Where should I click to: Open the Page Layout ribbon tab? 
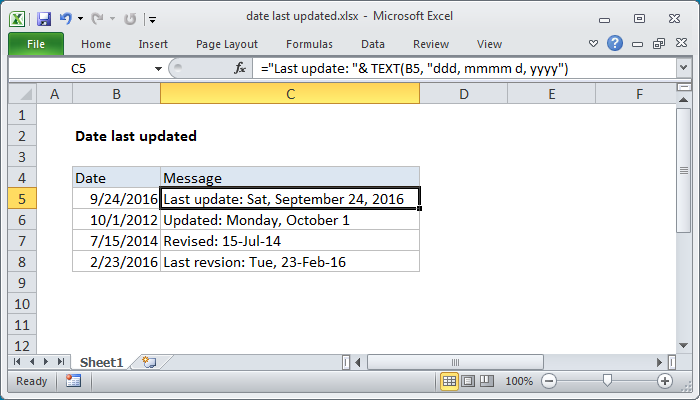point(225,44)
